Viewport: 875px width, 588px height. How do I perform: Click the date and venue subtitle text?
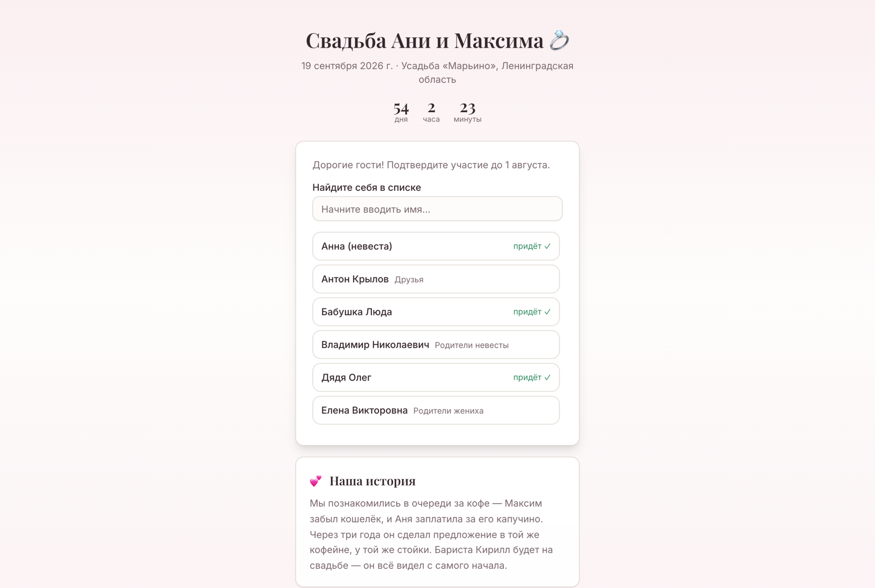tap(437, 72)
